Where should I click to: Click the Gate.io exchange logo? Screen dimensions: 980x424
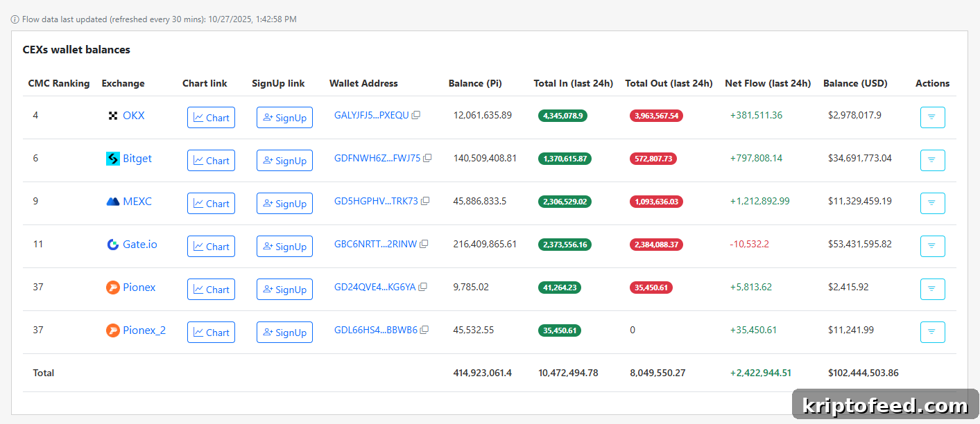click(113, 245)
